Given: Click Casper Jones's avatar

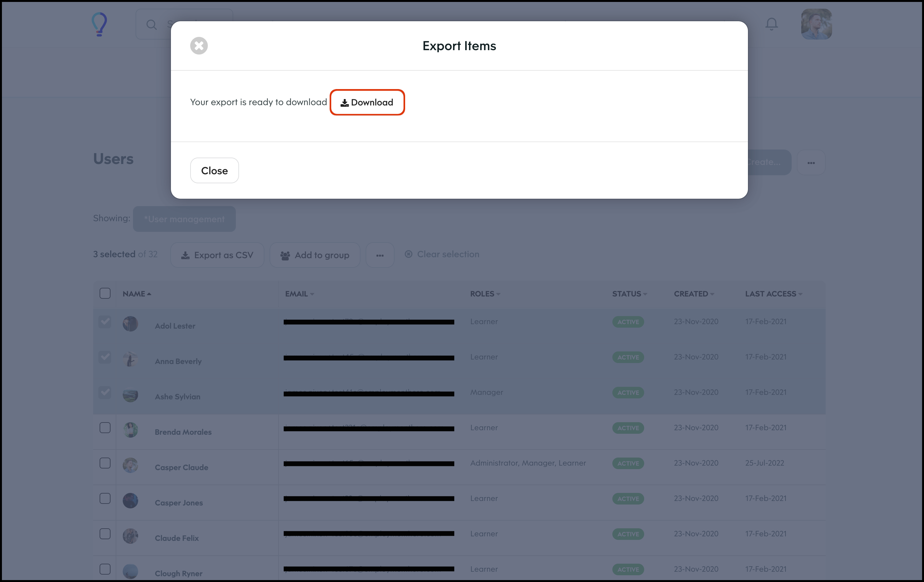Looking at the screenshot, I should pos(130,501).
